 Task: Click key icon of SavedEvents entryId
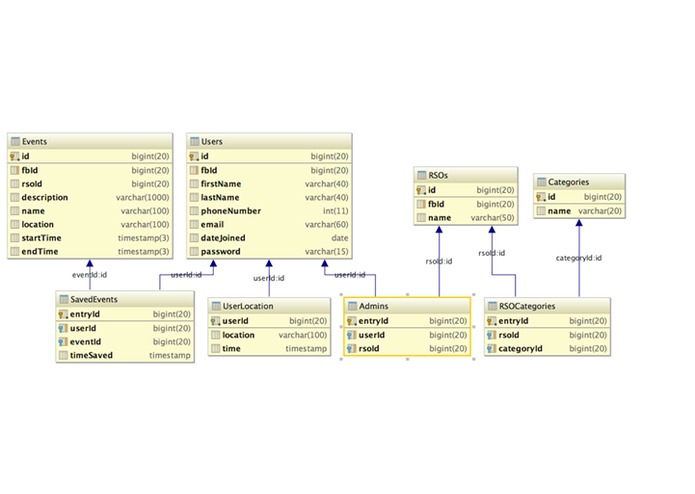pos(63,314)
